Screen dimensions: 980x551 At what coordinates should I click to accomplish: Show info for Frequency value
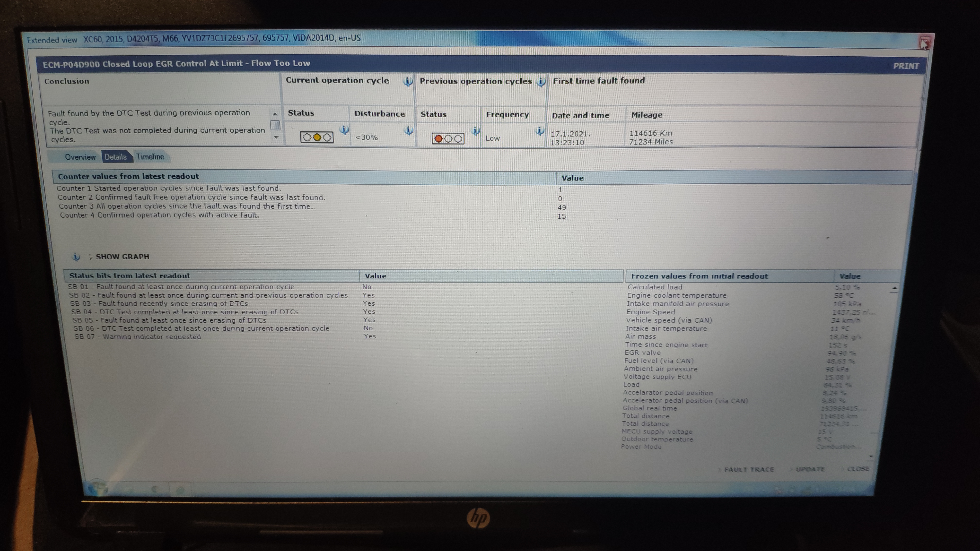click(540, 131)
